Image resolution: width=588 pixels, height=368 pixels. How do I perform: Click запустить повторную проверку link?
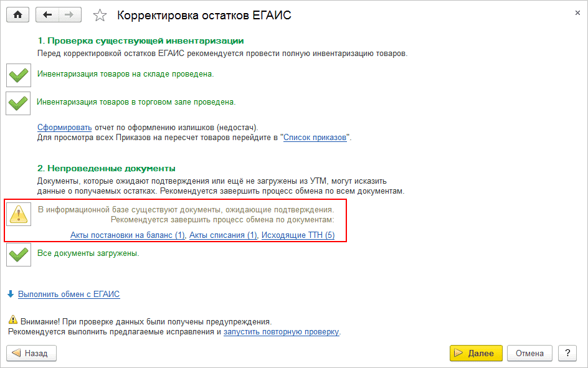coord(281,332)
